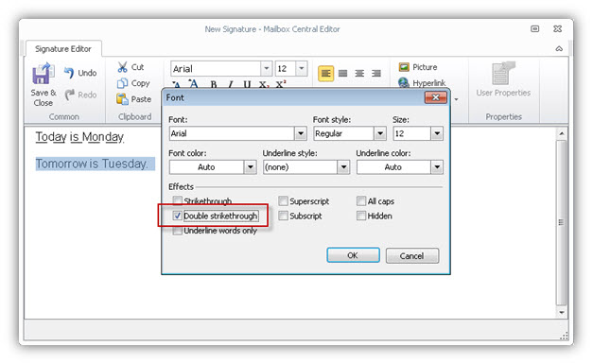Click the window restore icon in title bar
The image size is (593, 364).
coord(534,28)
